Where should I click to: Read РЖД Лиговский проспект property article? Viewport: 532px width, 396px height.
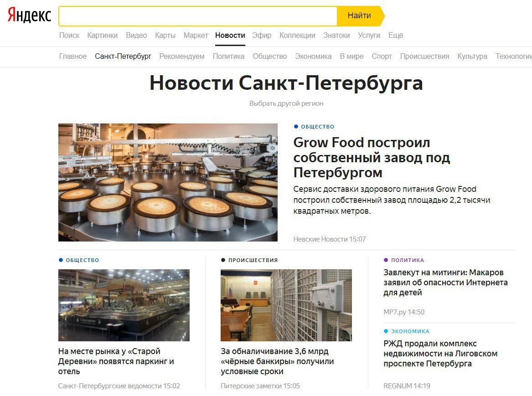[440, 354]
